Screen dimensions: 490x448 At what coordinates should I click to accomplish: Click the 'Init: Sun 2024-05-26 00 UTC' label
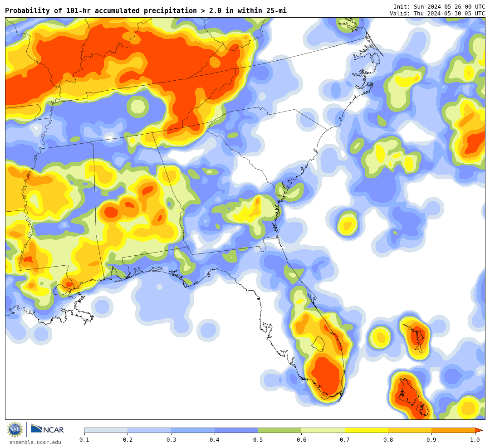(439, 6)
